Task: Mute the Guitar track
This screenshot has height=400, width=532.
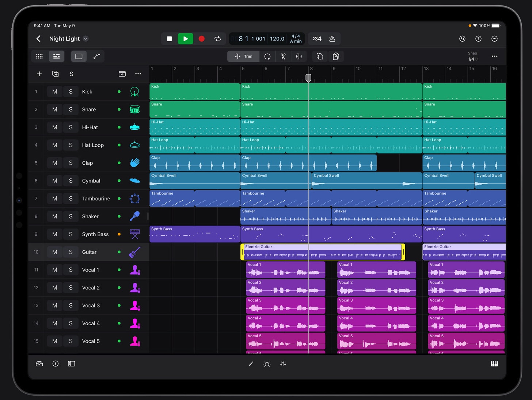Action: pyautogui.click(x=55, y=252)
